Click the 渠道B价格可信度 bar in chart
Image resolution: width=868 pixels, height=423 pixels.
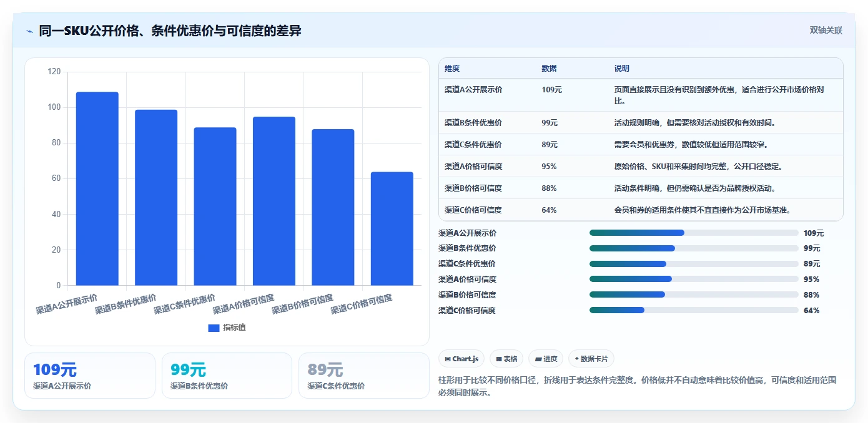tap(333, 207)
